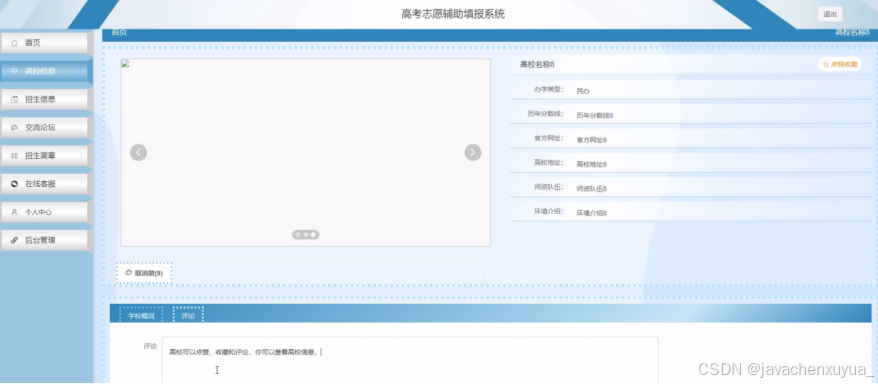Click the person icon beside 个人中心

(15, 212)
